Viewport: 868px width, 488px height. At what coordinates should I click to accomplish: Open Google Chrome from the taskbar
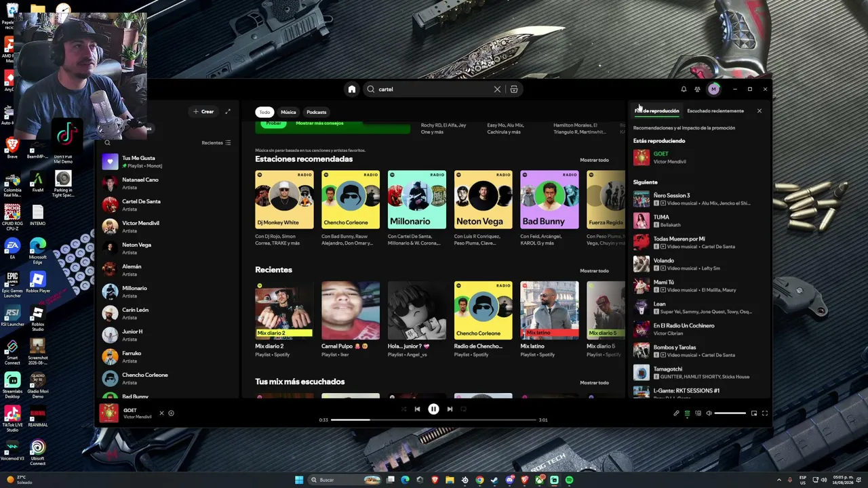pos(479,480)
